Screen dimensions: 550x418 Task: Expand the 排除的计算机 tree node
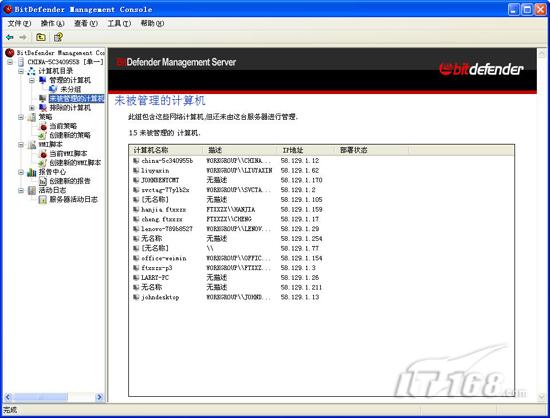pos(32,108)
